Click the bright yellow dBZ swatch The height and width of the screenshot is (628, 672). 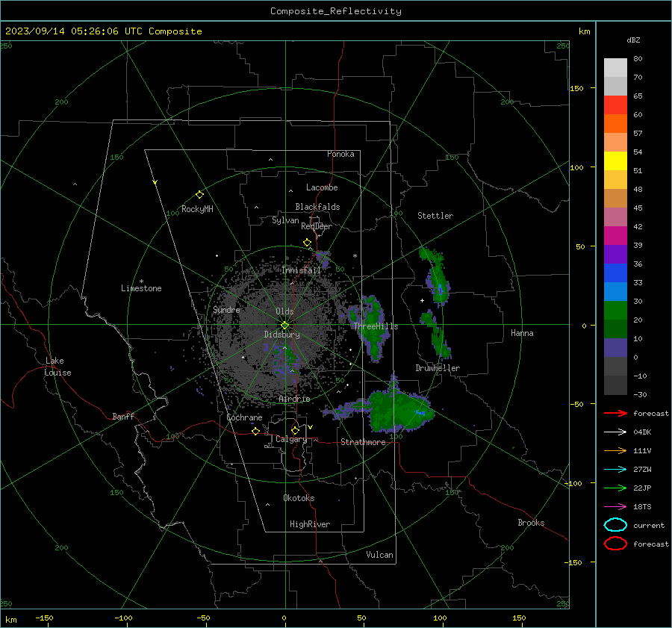click(615, 161)
